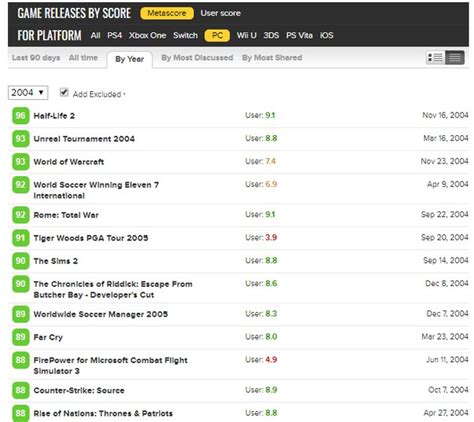The height and width of the screenshot is (422, 474).
Task: Filter platform by PS4
Action: (x=115, y=35)
